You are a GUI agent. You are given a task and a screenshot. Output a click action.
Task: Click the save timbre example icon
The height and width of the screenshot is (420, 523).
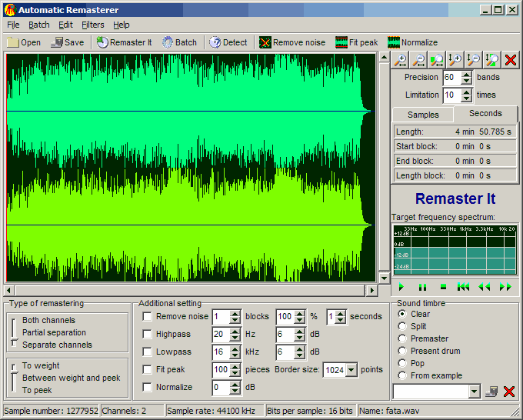tap(491, 392)
